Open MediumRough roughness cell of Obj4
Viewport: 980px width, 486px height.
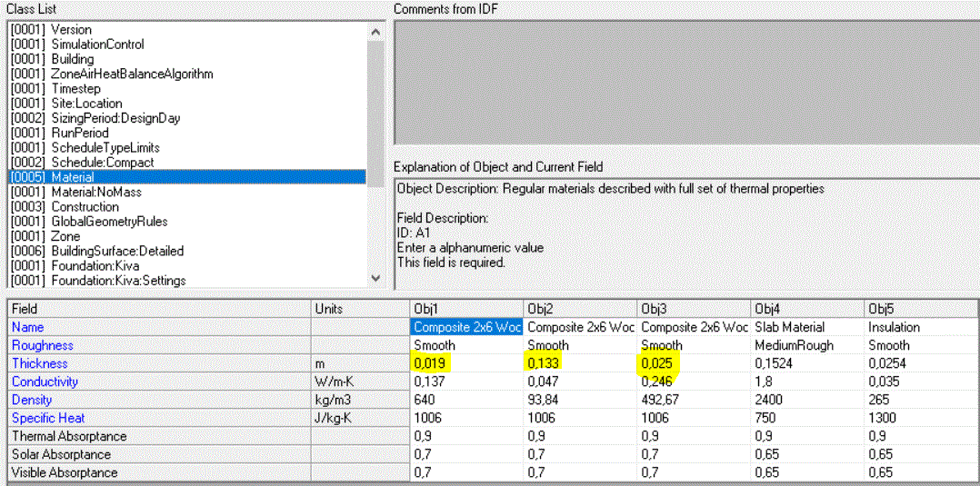coord(807,345)
